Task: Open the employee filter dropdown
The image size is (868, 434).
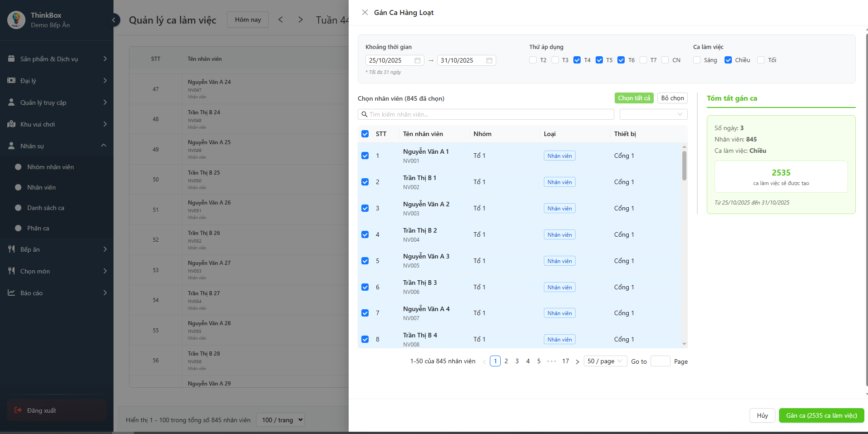Action: pyautogui.click(x=653, y=114)
